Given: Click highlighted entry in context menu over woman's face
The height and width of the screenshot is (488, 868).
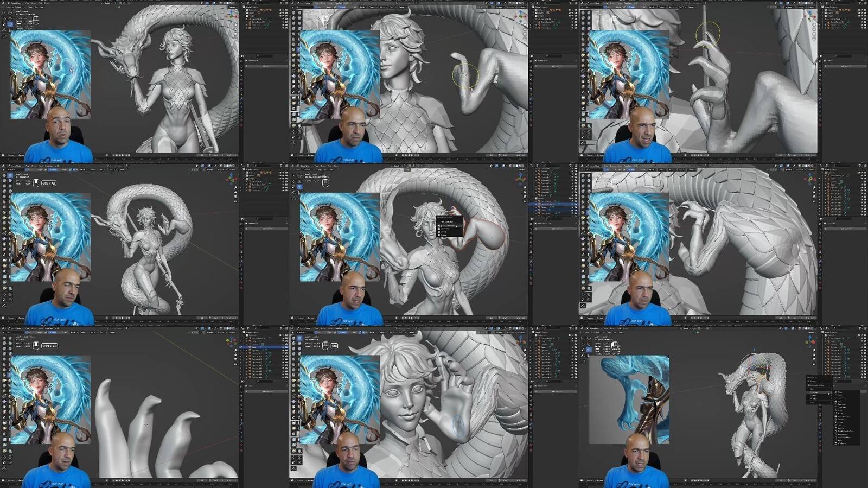Looking at the screenshot, I should (x=450, y=226).
